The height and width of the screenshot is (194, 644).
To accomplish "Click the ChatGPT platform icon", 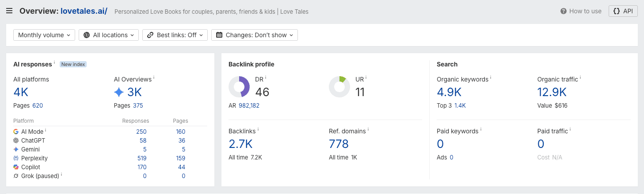I will (16, 140).
